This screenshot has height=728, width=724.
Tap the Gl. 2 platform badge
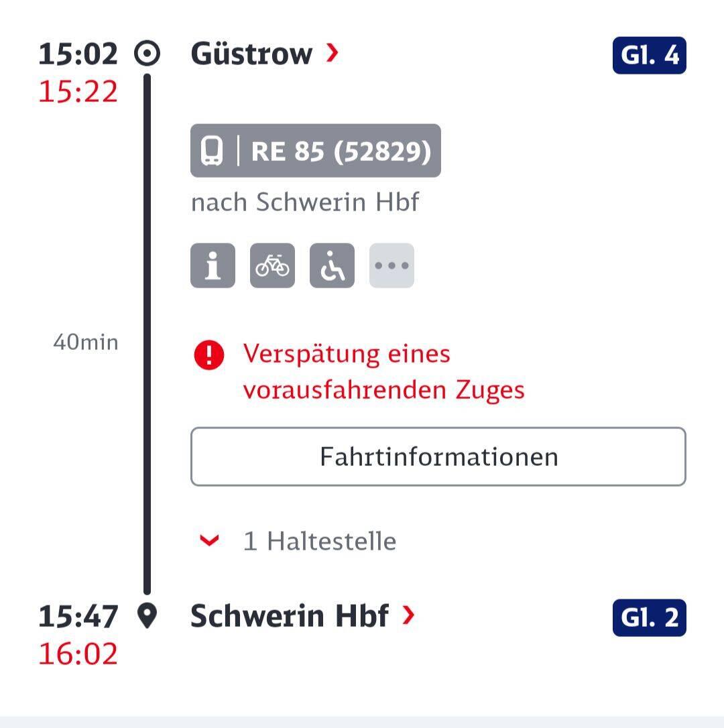pyautogui.click(x=649, y=617)
